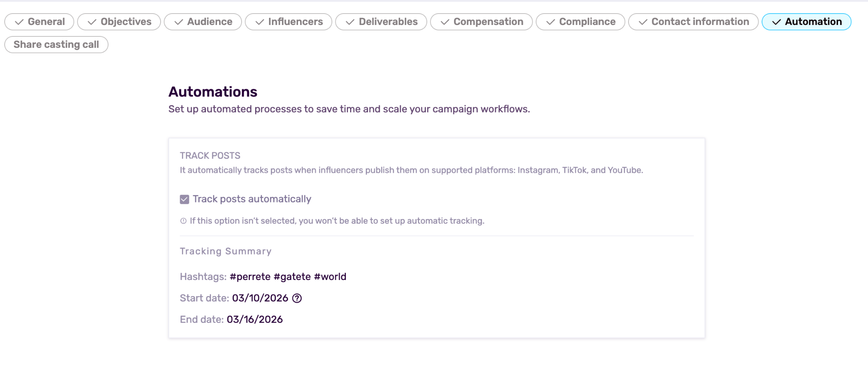This screenshot has height=366, width=868.
Task: Click the info icon before the tracking note
Action: click(x=183, y=221)
